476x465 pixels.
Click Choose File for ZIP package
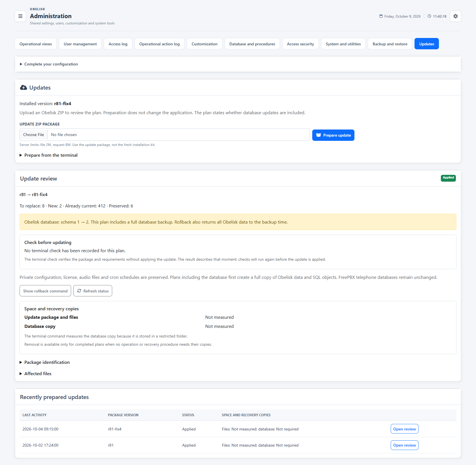point(33,135)
